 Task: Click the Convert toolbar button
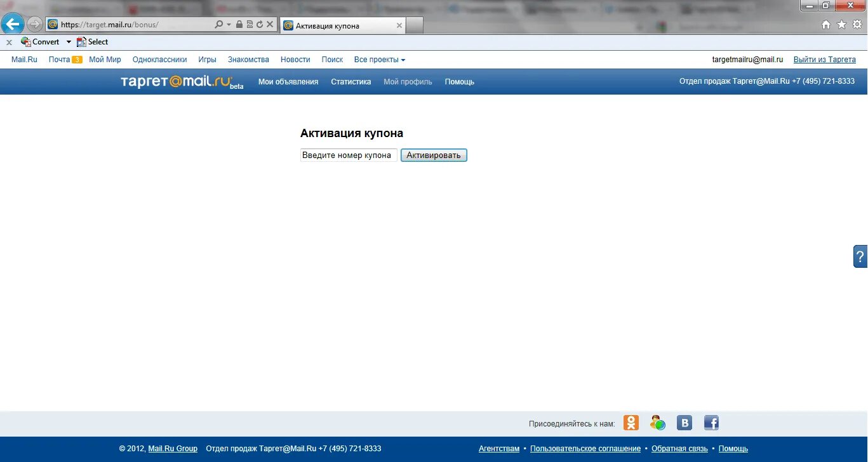(x=40, y=42)
